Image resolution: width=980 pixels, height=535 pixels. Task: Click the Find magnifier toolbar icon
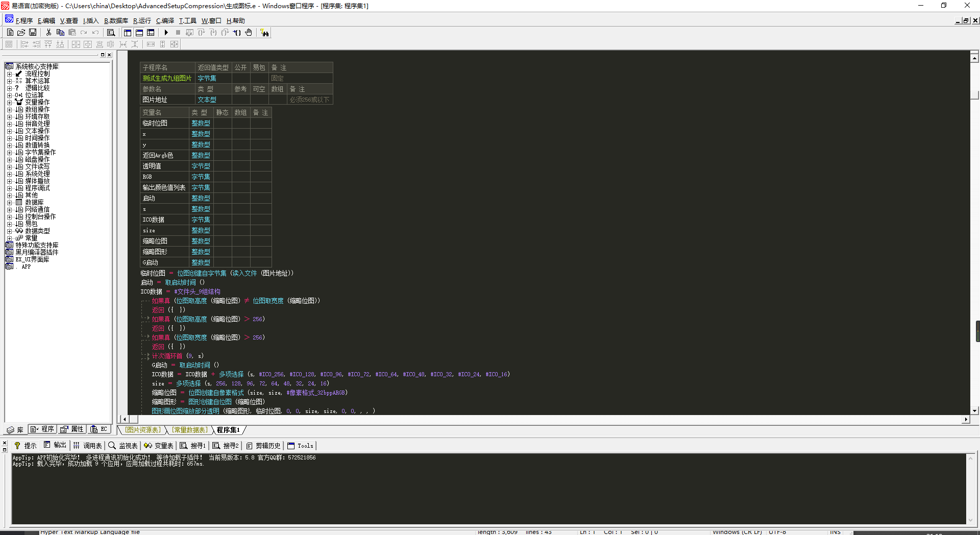111,32
